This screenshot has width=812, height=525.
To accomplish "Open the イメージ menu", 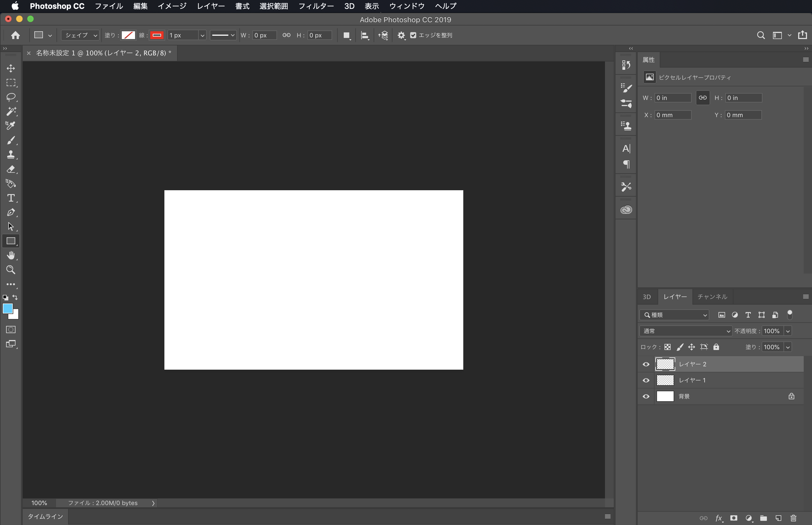I will tap(172, 6).
